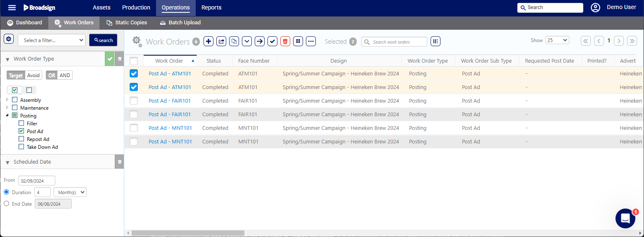Toggle the Posting checkbox
Viewport: 644px width, 237px height.
[15, 115]
